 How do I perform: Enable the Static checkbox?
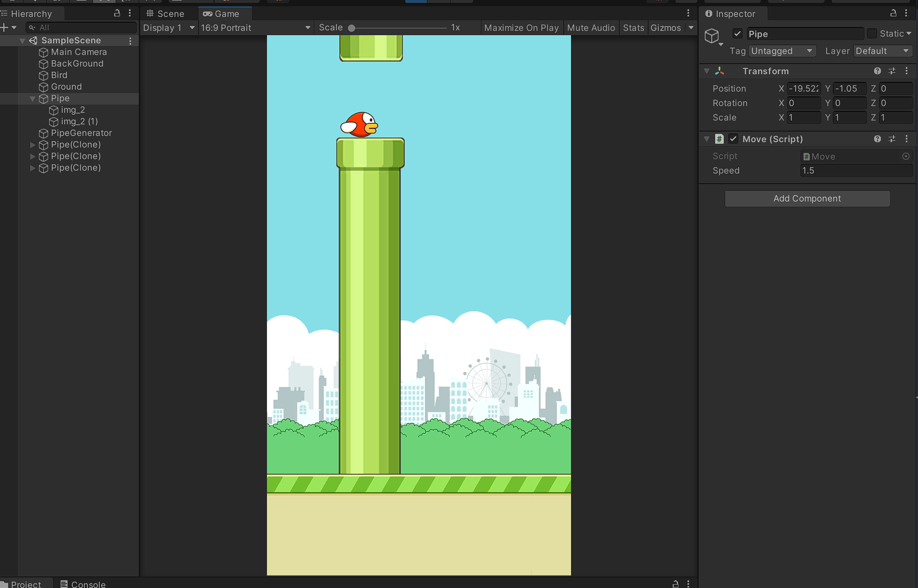pyautogui.click(x=872, y=34)
